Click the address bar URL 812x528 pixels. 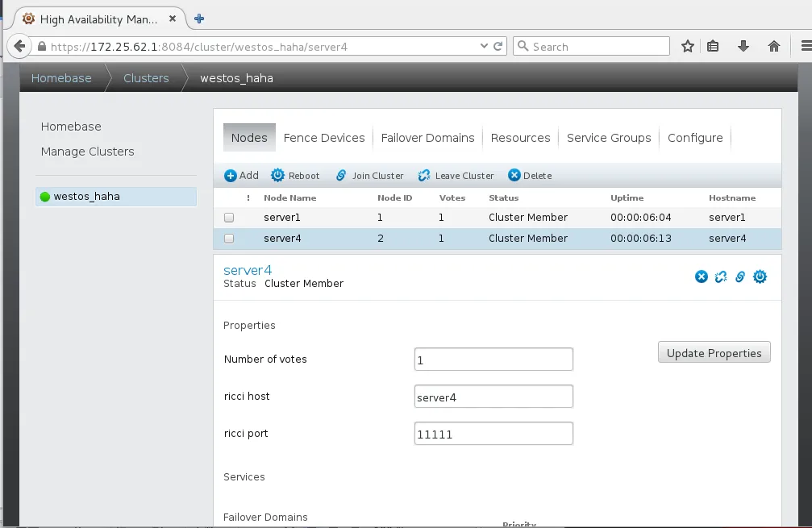199,47
